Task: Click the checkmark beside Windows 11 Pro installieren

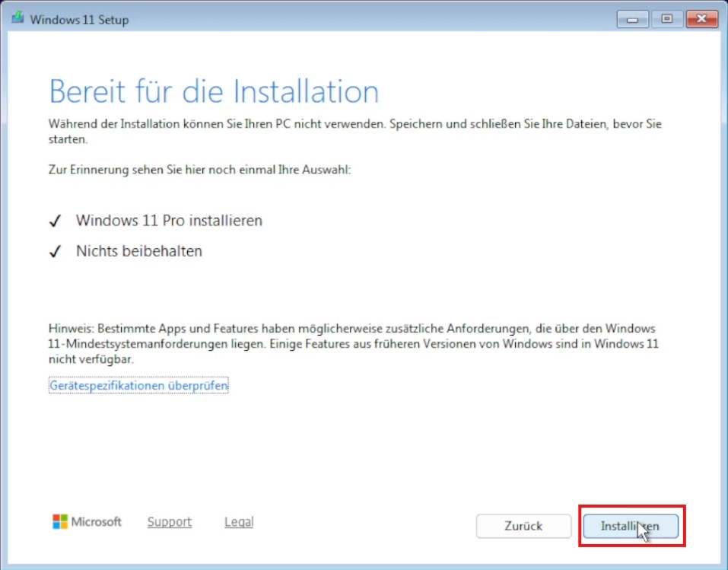Action: point(56,221)
